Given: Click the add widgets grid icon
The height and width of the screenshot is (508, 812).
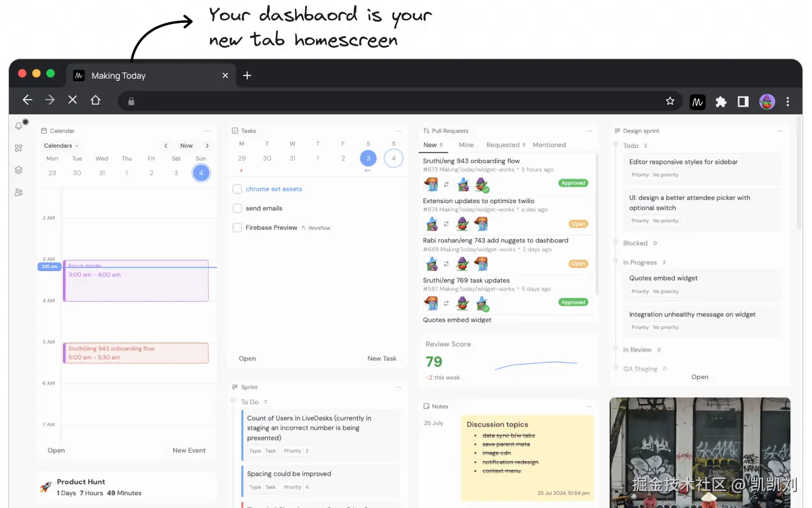Looking at the screenshot, I should pyautogui.click(x=18, y=148).
